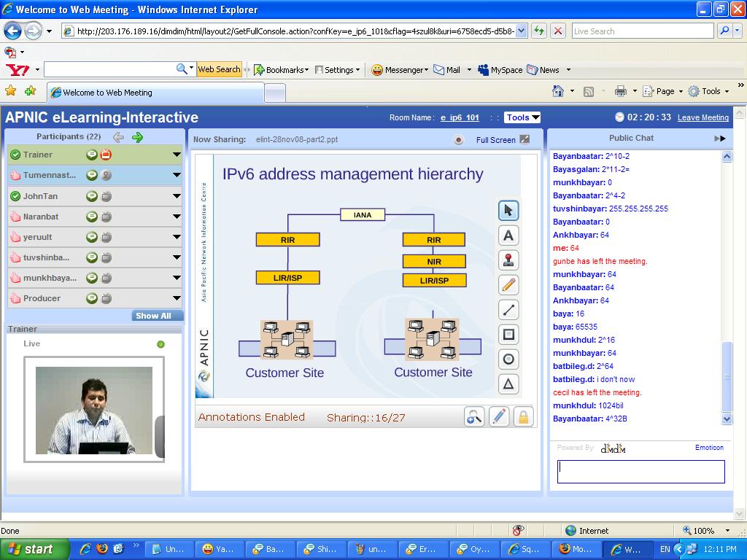Select Welcome to Web Meeting browser tab
This screenshot has height=560, width=747.
point(155,93)
